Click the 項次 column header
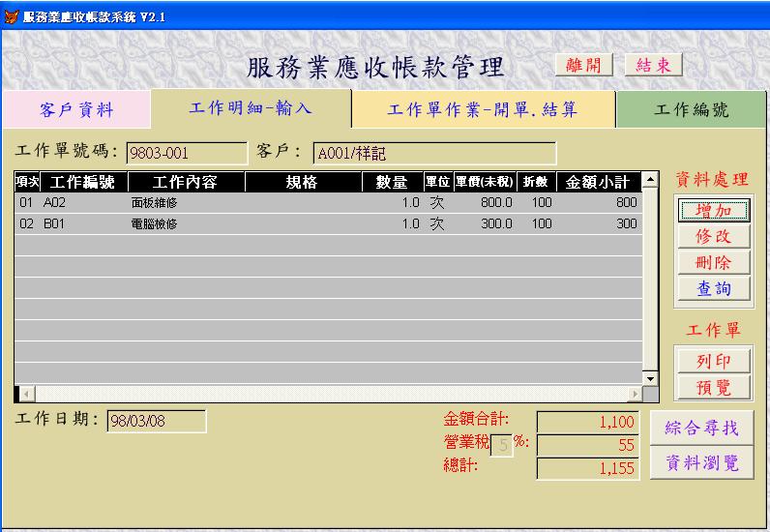The height and width of the screenshot is (532, 770). (x=27, y=182)
